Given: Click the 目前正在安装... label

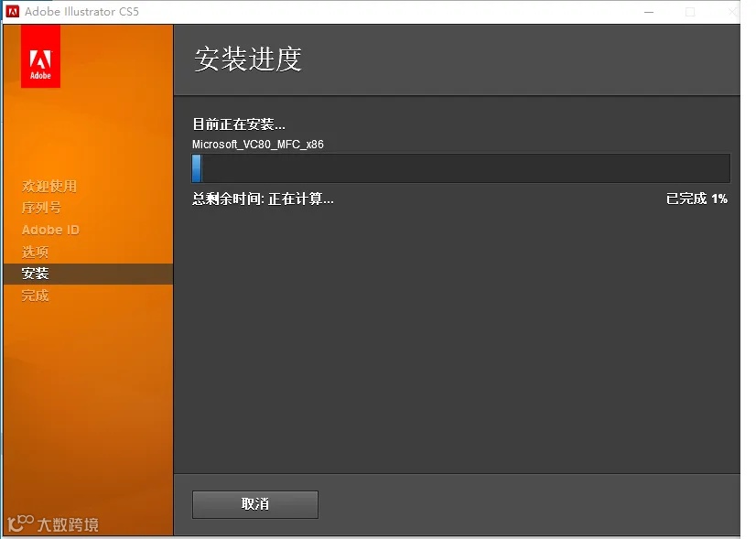Looking at the screenshot, I should pyautogui.click(x=239, y=124).
